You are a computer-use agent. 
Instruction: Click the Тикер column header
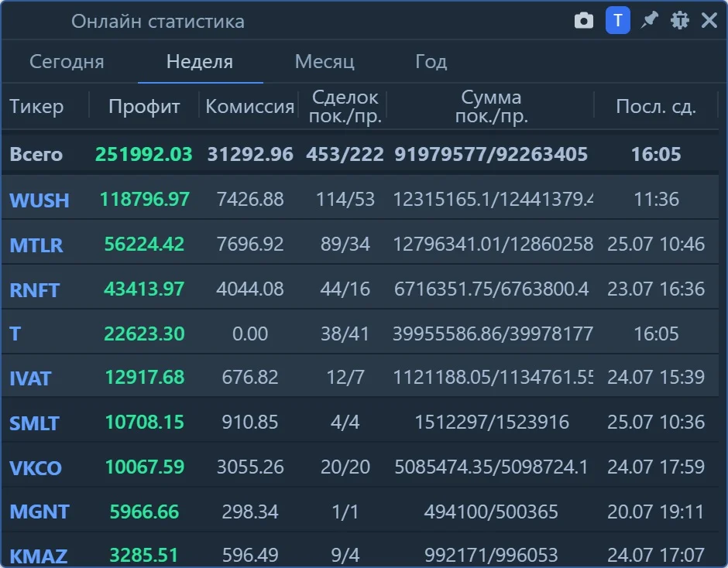tap(36, 106)
